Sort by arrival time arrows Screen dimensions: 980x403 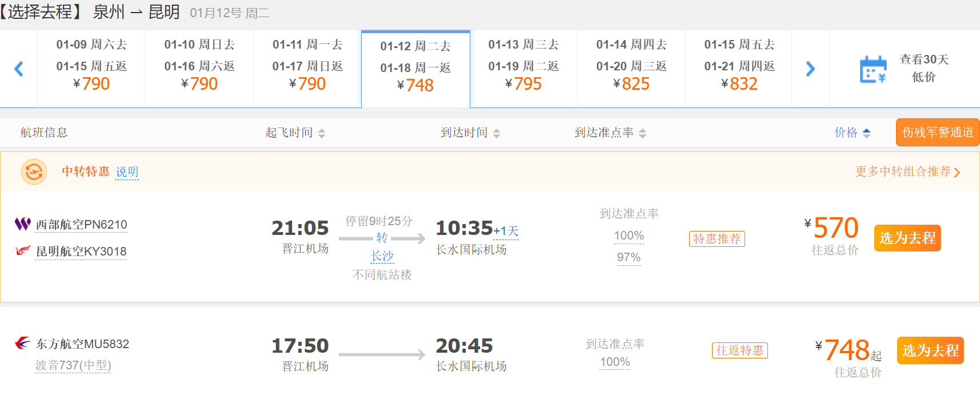497,133
